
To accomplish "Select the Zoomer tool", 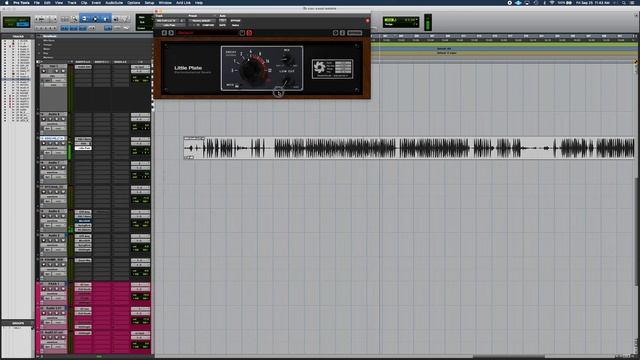I will 75,19.
